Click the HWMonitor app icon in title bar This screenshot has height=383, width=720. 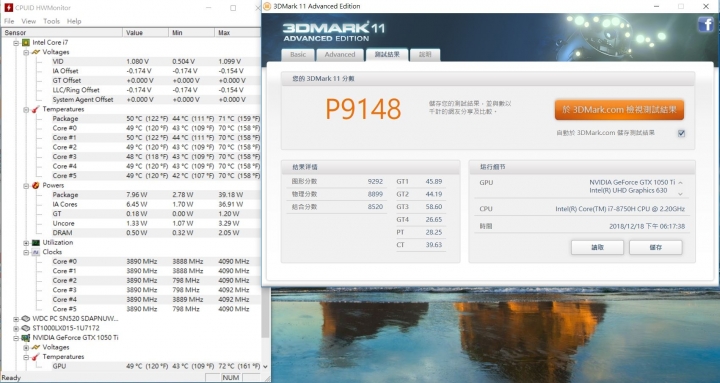8,7
